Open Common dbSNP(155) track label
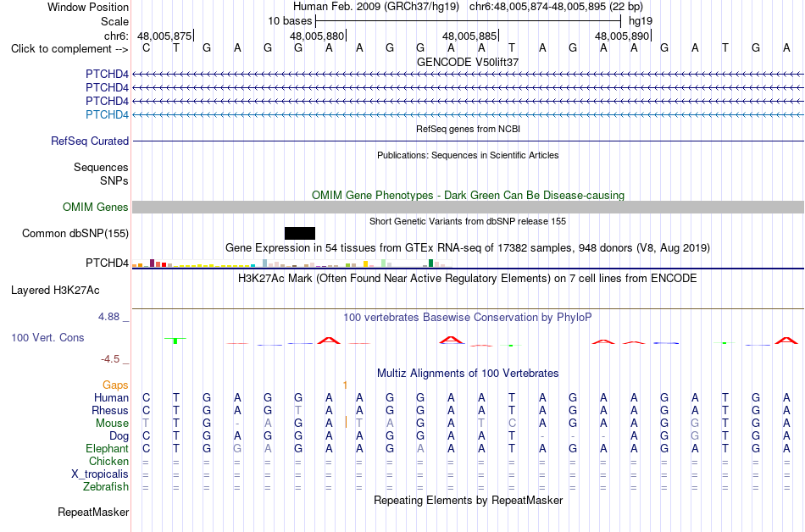The width and height of the screenshot is (805, 532). [75, 234]
